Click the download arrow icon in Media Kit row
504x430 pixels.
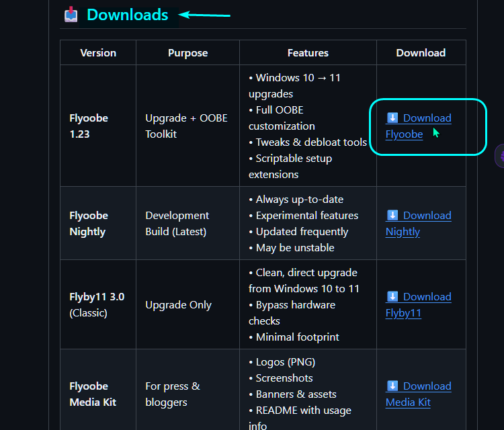[392, 386]
